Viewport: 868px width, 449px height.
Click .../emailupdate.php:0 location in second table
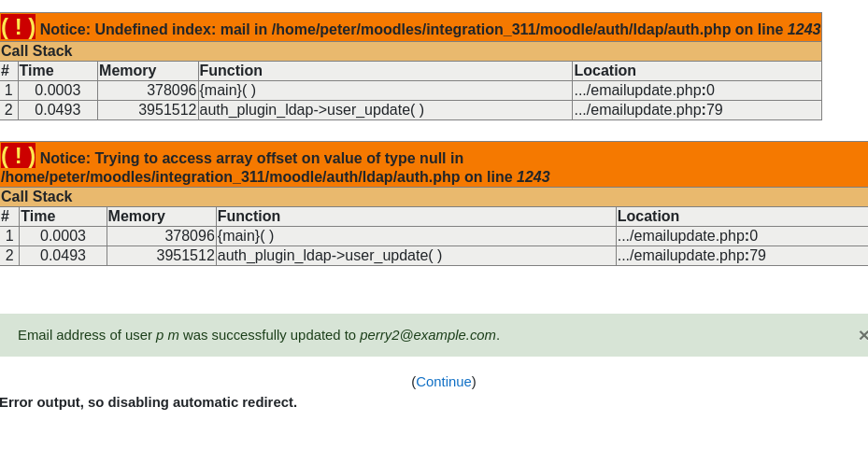click(x=688, y=236)
